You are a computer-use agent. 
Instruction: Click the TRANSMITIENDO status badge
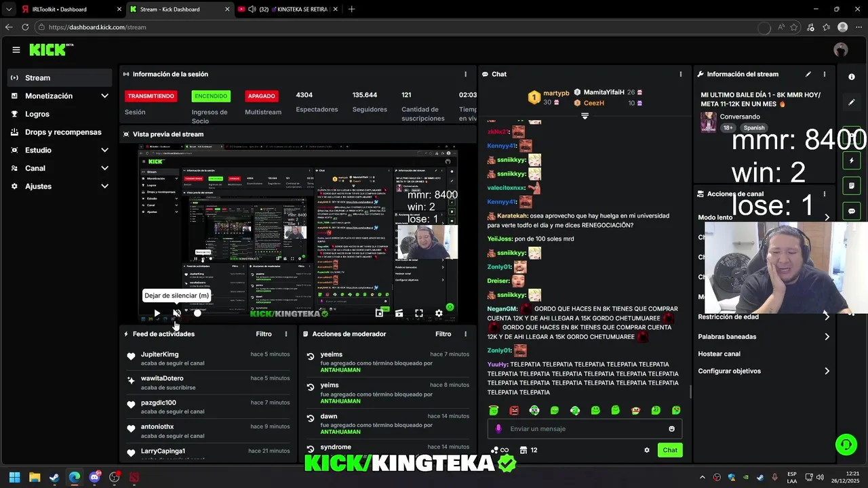pos(151,96)
